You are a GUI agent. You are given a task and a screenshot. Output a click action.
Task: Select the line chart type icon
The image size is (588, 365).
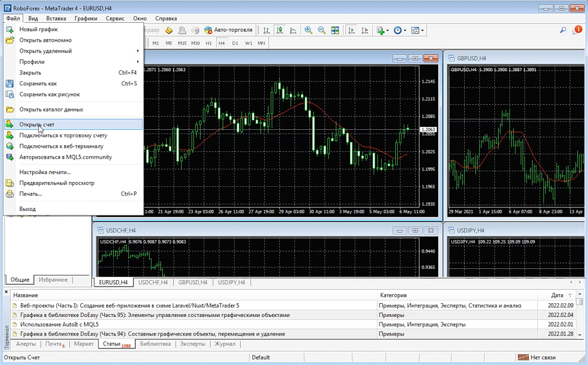(293, 30)
